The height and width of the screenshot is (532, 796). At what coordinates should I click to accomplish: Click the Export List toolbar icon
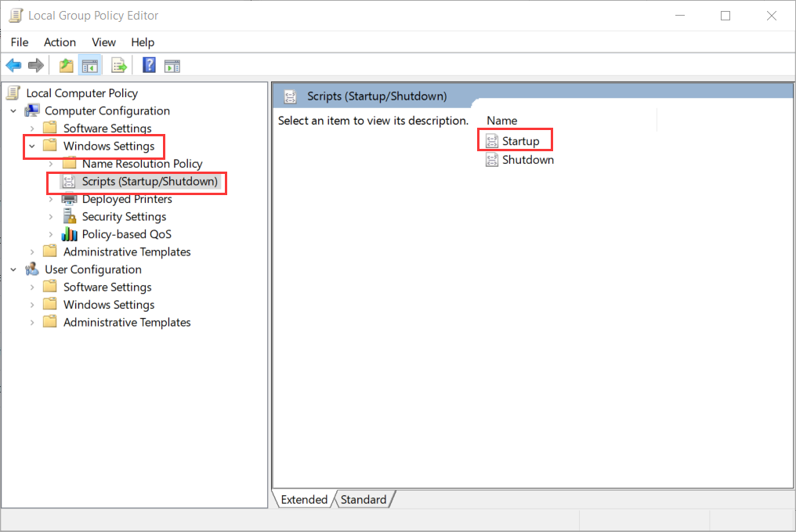tap(119, 66)
